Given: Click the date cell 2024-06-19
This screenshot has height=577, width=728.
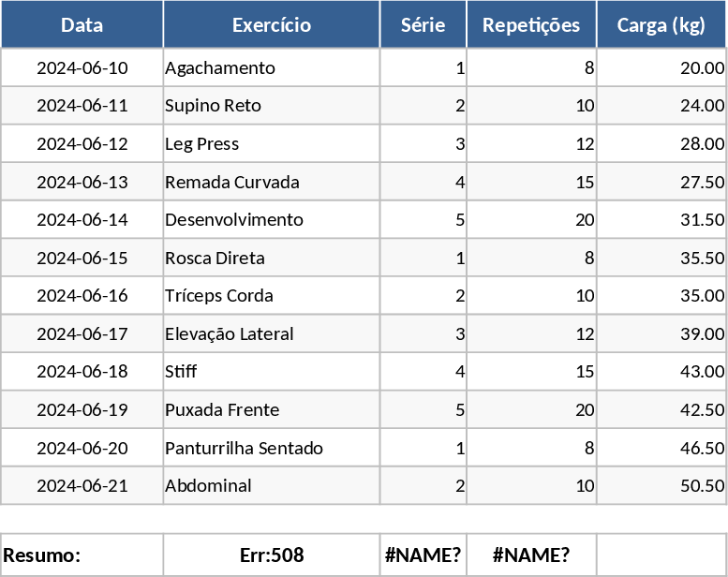Looking at the screenshot, I should click(x=82, y=410).
